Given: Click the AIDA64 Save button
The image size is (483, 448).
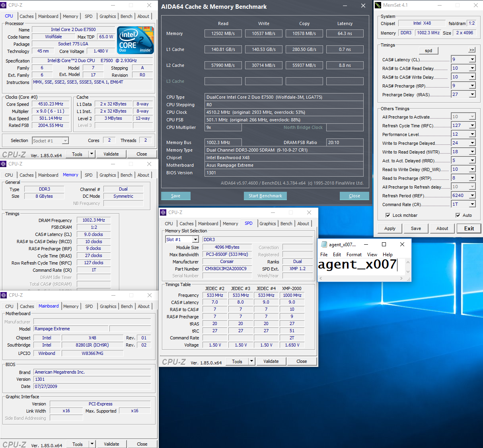Looking at the screenshot, I should (175, 196).
